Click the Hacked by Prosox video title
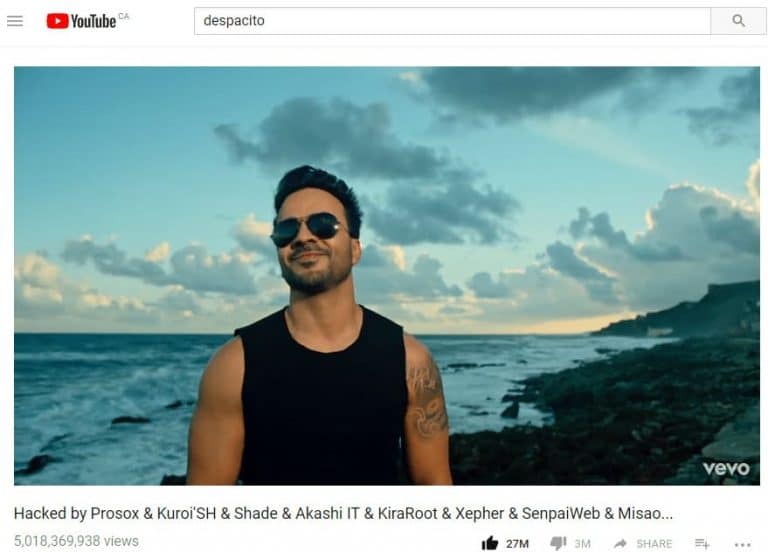Image resolution: width=768 pixels, height=552 pixels. pyautogui.click(x=343, y=513)
